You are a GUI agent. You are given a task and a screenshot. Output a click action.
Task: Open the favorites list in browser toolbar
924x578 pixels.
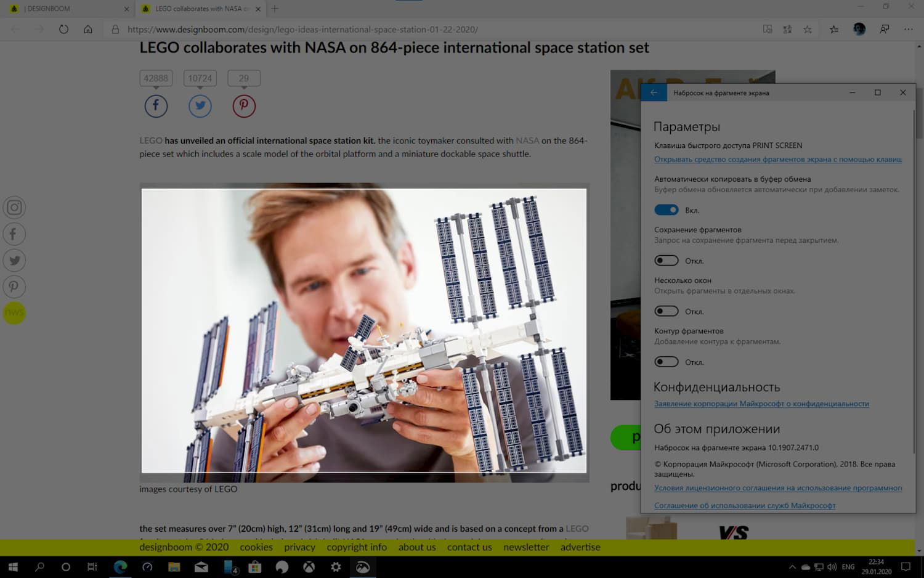click(x=834, y=29)
